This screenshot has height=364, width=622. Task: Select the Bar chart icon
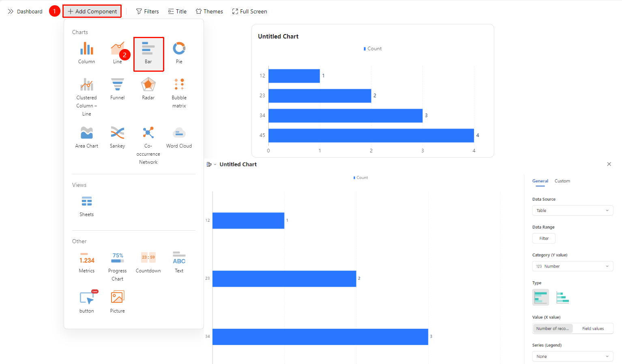148,49
